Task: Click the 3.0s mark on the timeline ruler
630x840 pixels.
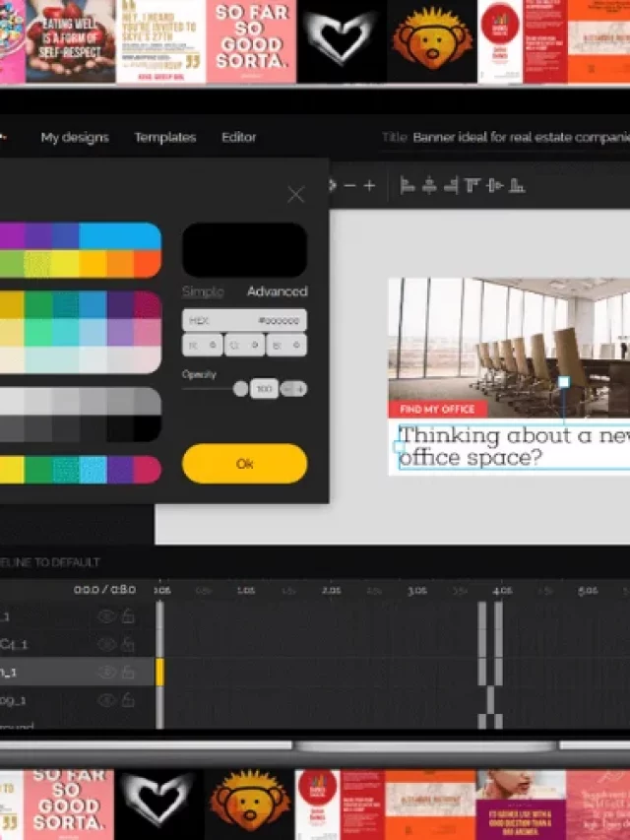Action: (416, 590)
